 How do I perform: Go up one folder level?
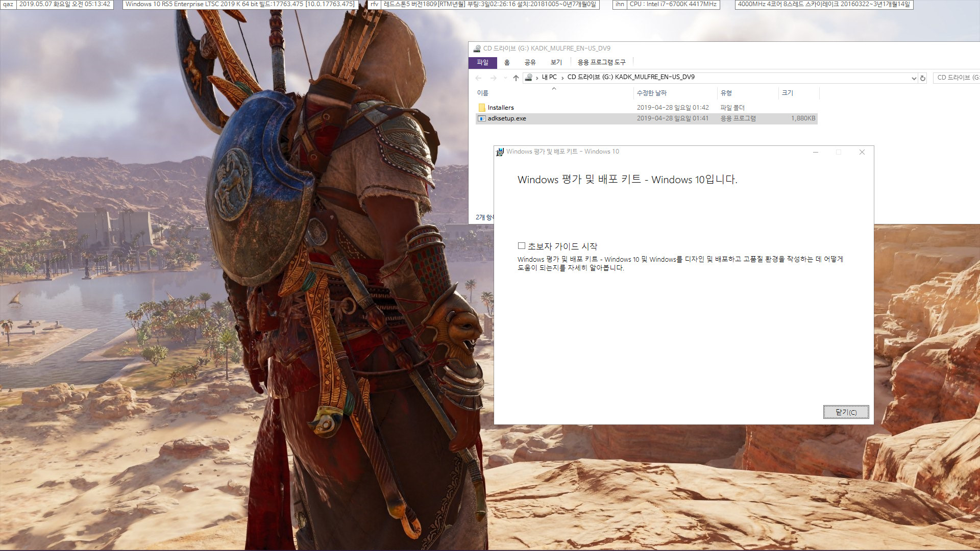[x=516, y=78]
